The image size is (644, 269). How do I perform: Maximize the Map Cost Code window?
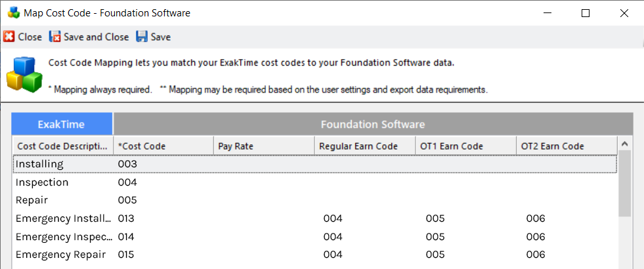tap(586, 13)
